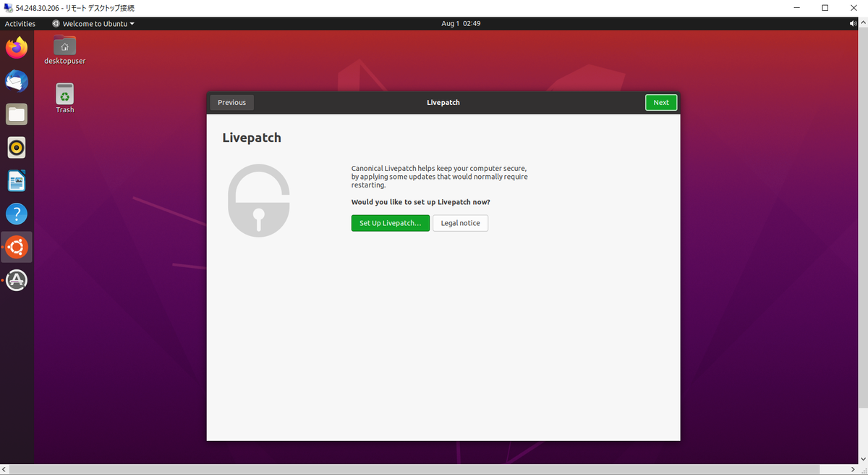Launch Rhythmbox music player
The image size is (868, 475).
click(x=17, y=148)
